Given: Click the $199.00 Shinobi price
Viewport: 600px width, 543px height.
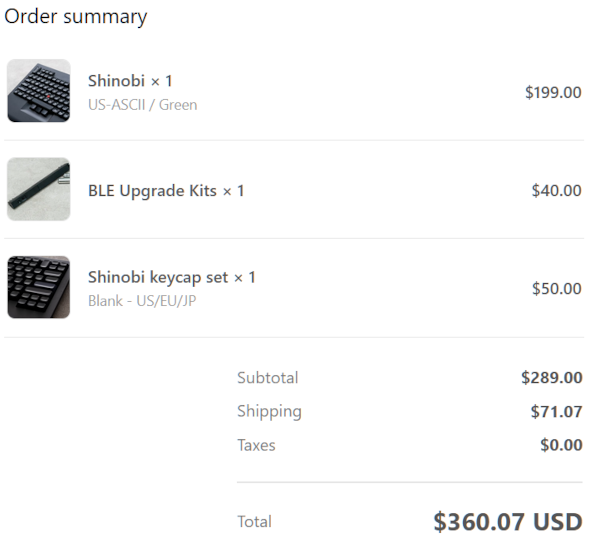Looking at the screenshot, I should point(553,92).
